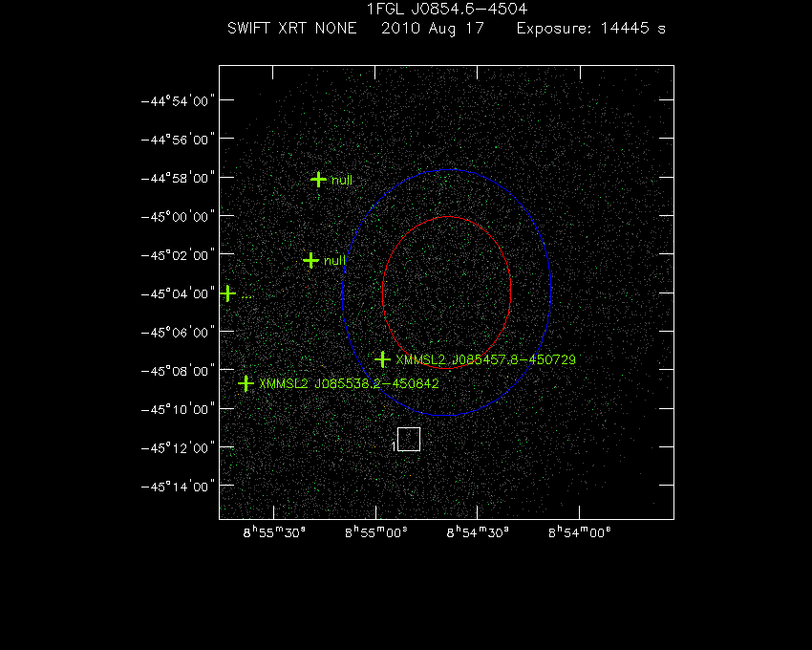Click the right ascension label 8h55m00s
812x650 pixels.
pyautogui.click(x=376, y=532)
